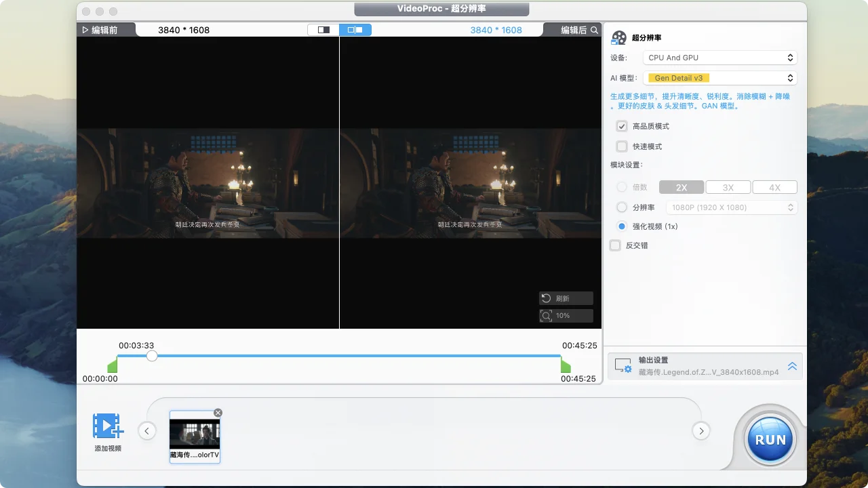The image size is (868, 488).
Task: Click the playhead circle on timeline
Action: [152, 356]
